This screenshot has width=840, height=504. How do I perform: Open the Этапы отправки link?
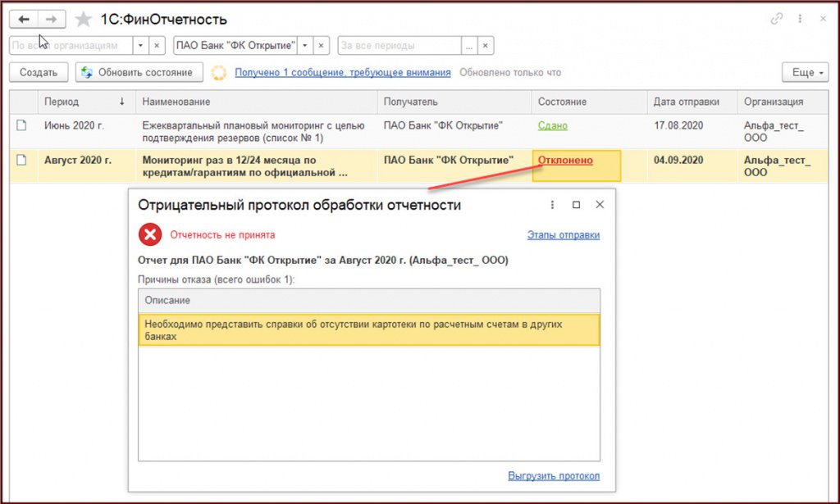coord(563,235)
